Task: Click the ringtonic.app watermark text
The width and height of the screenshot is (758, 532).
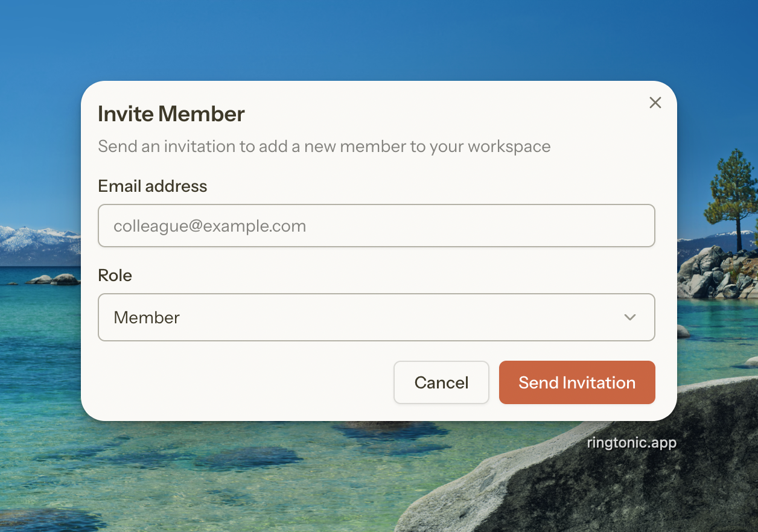Action: pyautogui.click(x=631, y=443)
